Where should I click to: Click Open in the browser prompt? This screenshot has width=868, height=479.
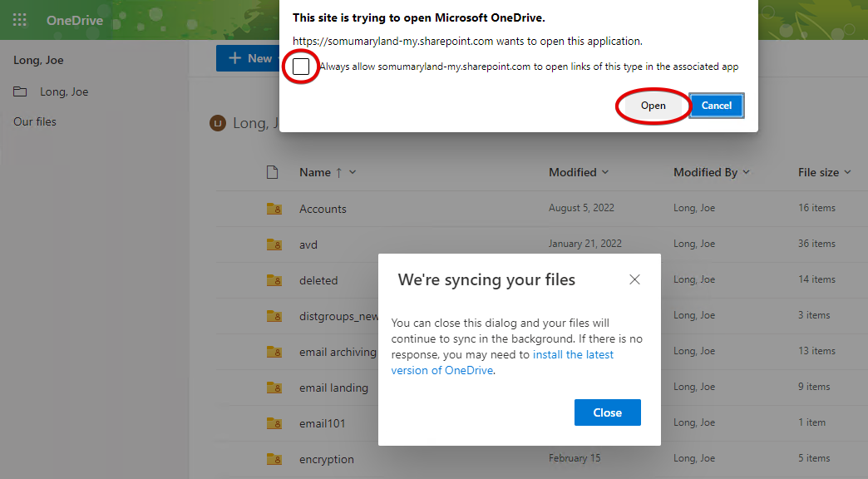(x=653, y=106)
